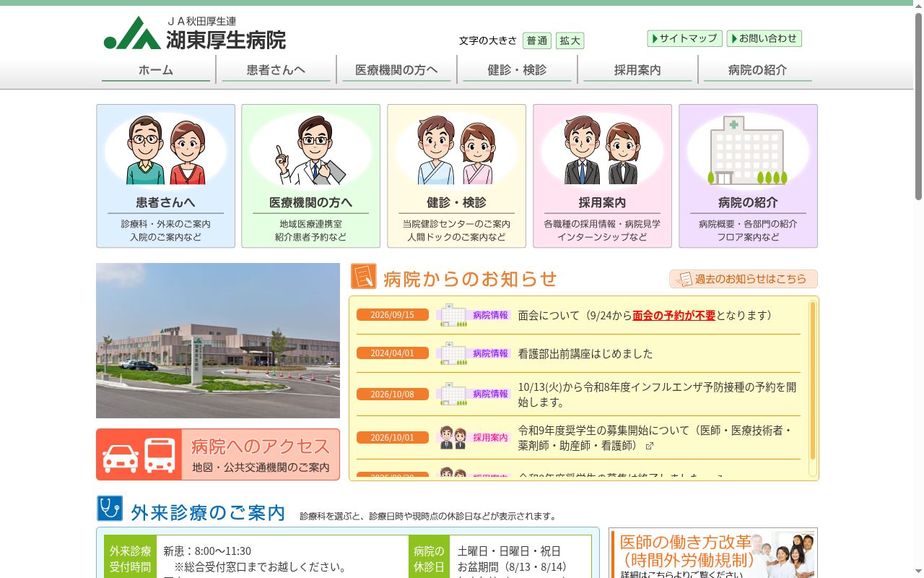This screenshot has width=924, height=578.
Task: Click 土曜日・日曜日・祝日 closed days text
Action: [x=509, y=551]
